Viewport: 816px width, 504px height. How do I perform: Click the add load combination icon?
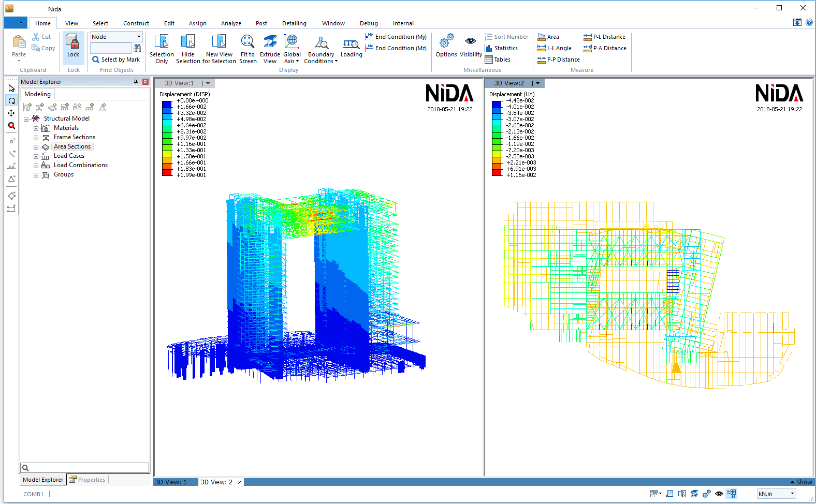click(x=77, y=107)
